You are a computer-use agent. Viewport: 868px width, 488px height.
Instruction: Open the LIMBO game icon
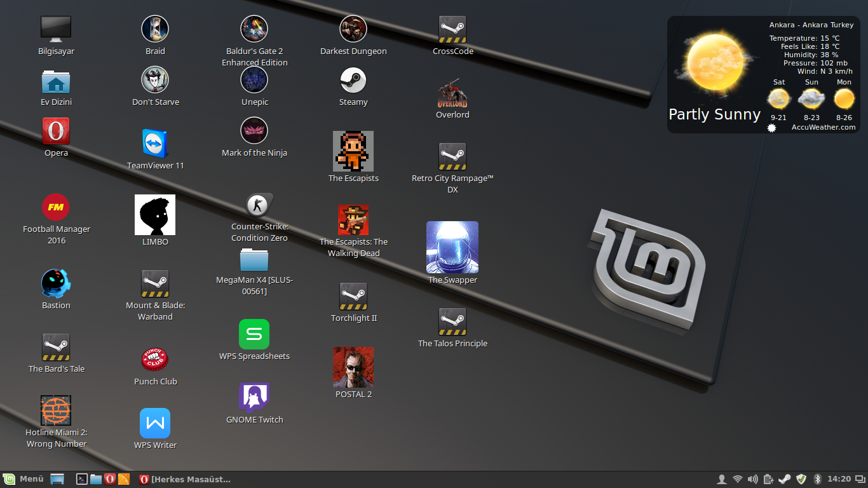pyautogui.click(x=155, y=215)
